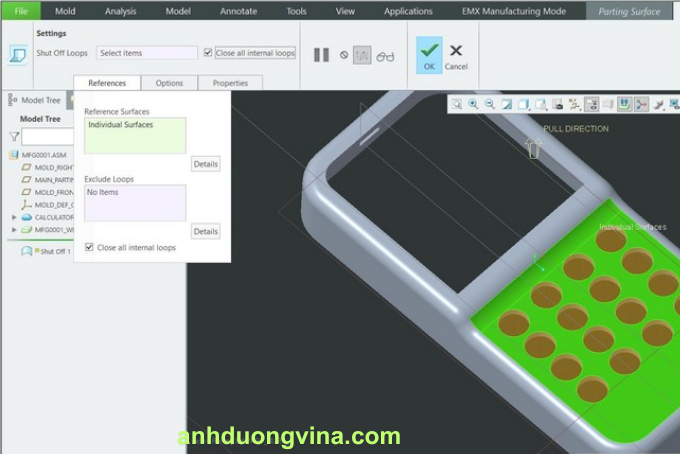
Task: Click the Shut Off tool icon at ribbon left
Action: click(x=17, y=55)
